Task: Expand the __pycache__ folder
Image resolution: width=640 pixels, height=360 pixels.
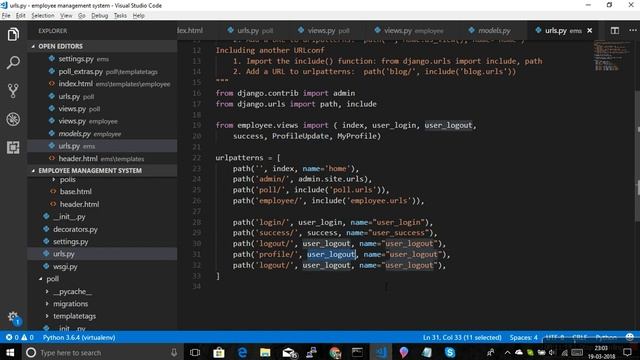Action: [102, 291]
